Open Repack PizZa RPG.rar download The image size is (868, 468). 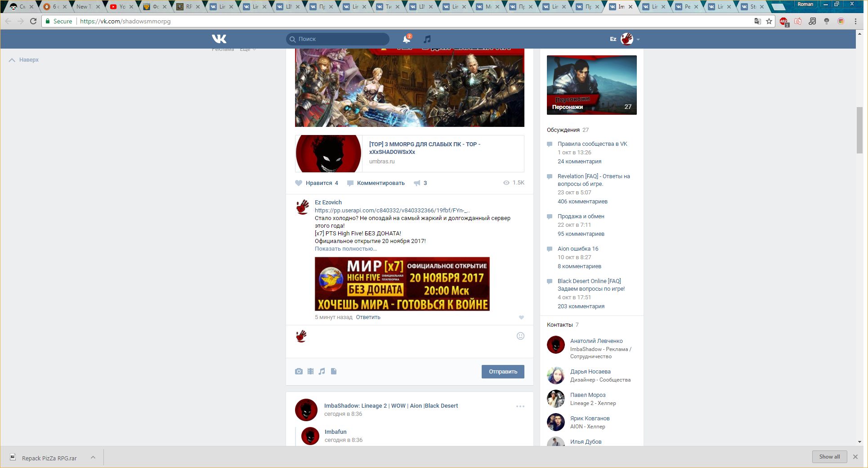tap(49, 458)
